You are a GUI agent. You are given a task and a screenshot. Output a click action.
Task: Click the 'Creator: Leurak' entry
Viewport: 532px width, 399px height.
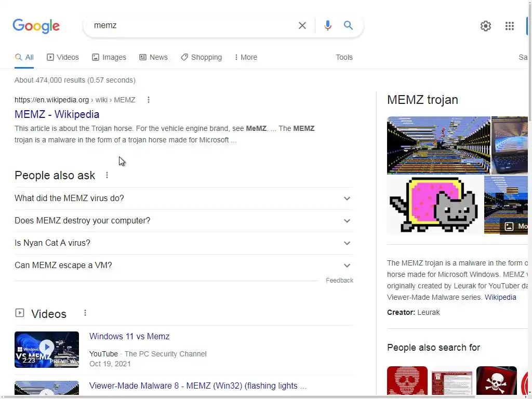pos(413,312)
